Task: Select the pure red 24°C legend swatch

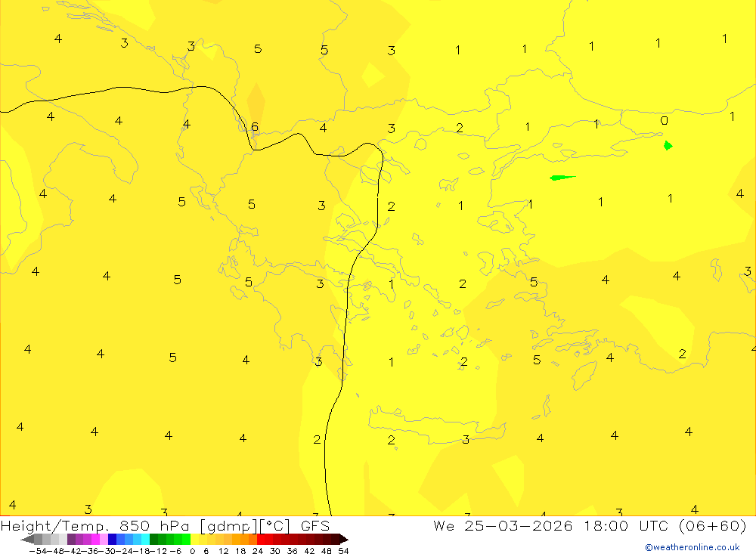Action: click(x=261, y=540)
